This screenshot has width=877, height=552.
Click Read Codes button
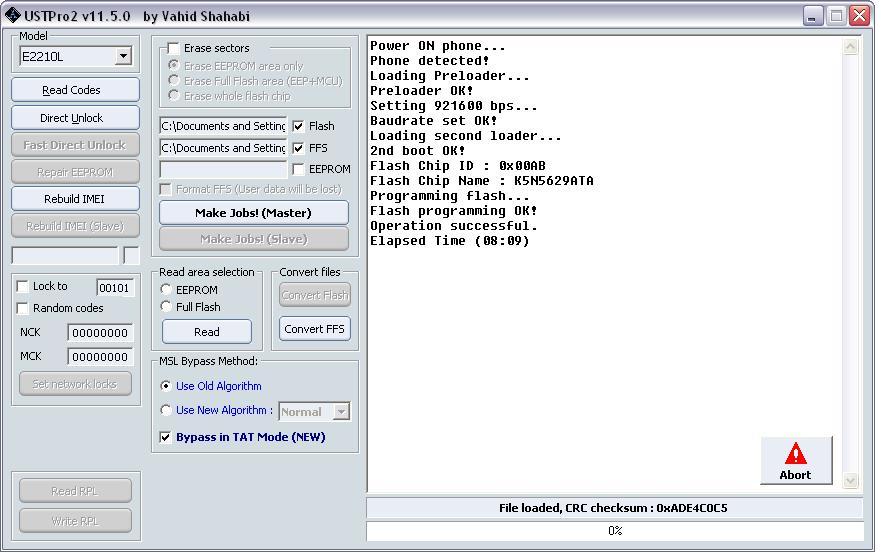coord(75,89)
